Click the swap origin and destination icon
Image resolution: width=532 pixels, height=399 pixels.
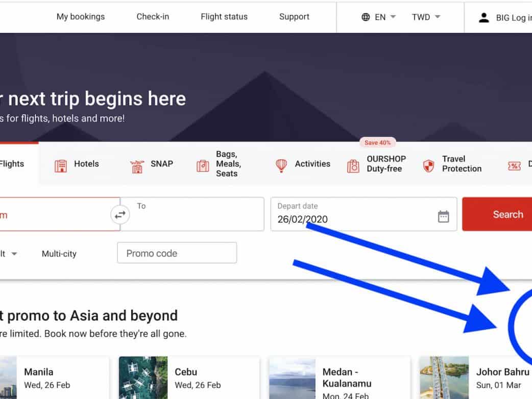(x=120, y=215)
